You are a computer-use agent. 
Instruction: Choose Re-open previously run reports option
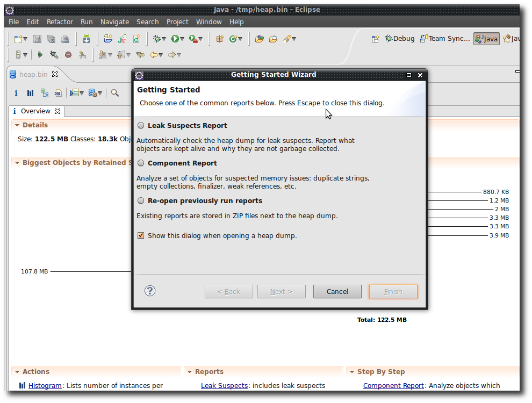[x=141, y=200]
